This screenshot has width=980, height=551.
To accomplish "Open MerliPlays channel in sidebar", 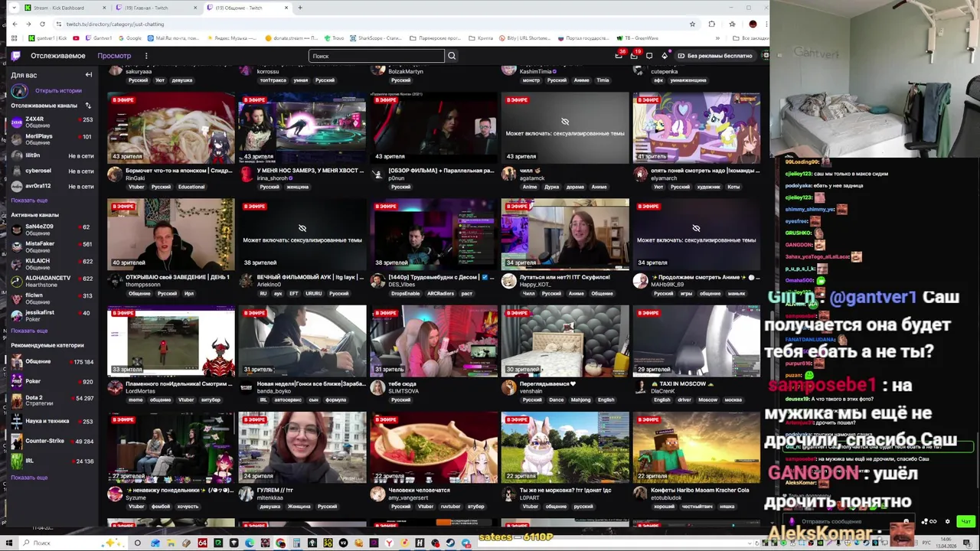I will tap(51, 139).
